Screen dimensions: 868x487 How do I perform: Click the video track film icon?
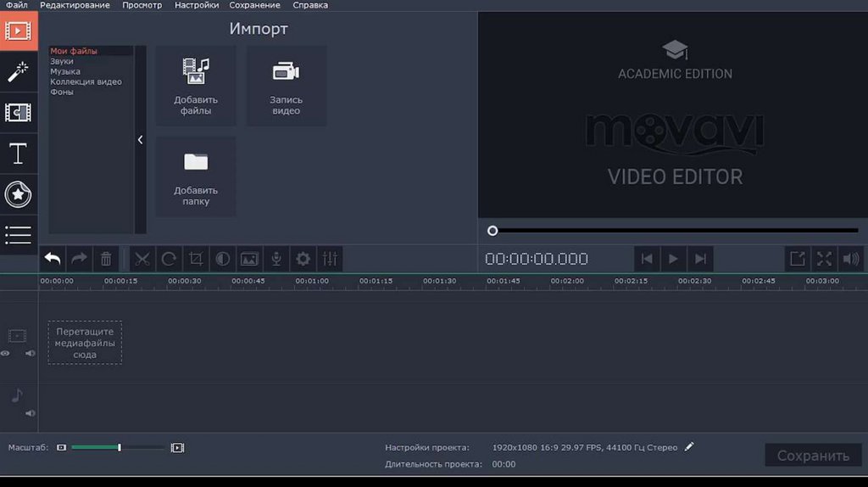coord(17,336)
